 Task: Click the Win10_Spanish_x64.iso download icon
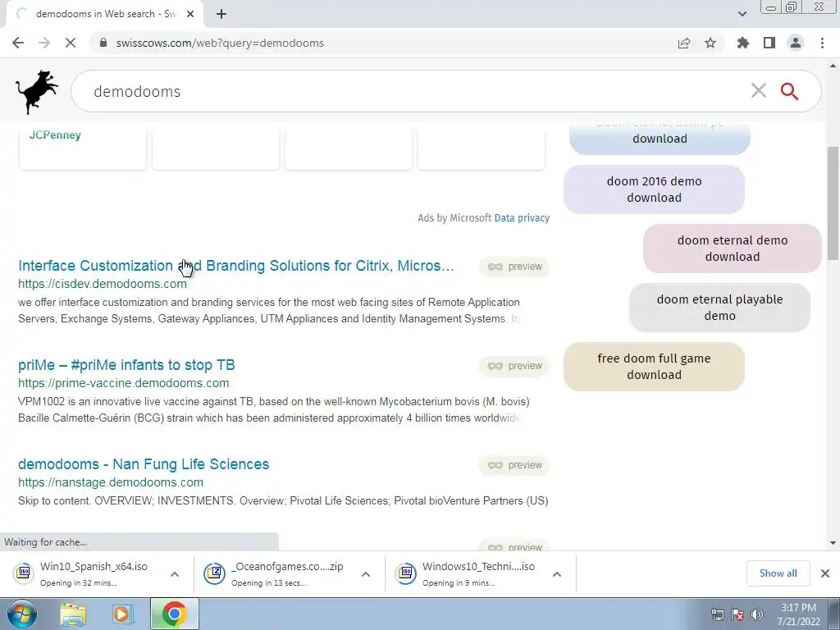click(x=24, y=573)
